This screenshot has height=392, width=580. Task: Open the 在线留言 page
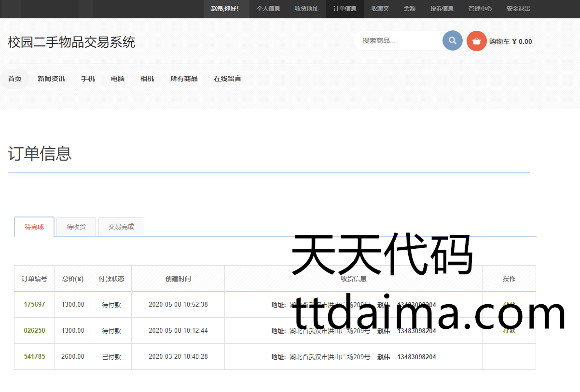click(x=227, y=79)
